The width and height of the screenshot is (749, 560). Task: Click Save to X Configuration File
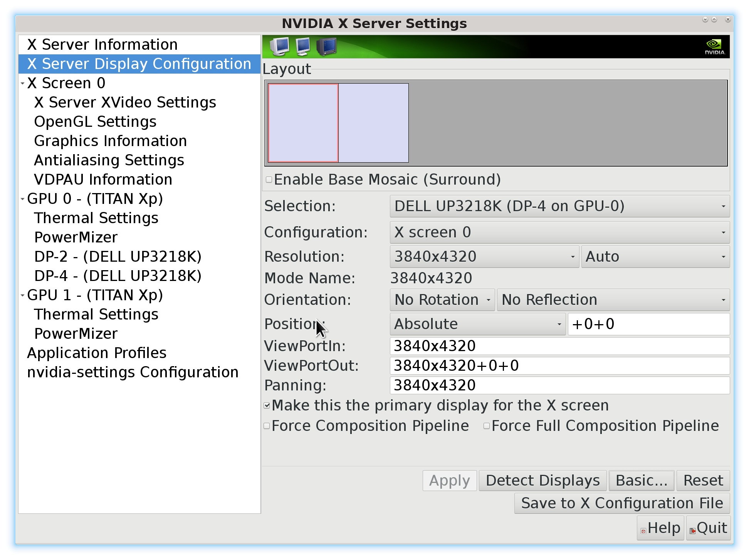click(622, 503)
